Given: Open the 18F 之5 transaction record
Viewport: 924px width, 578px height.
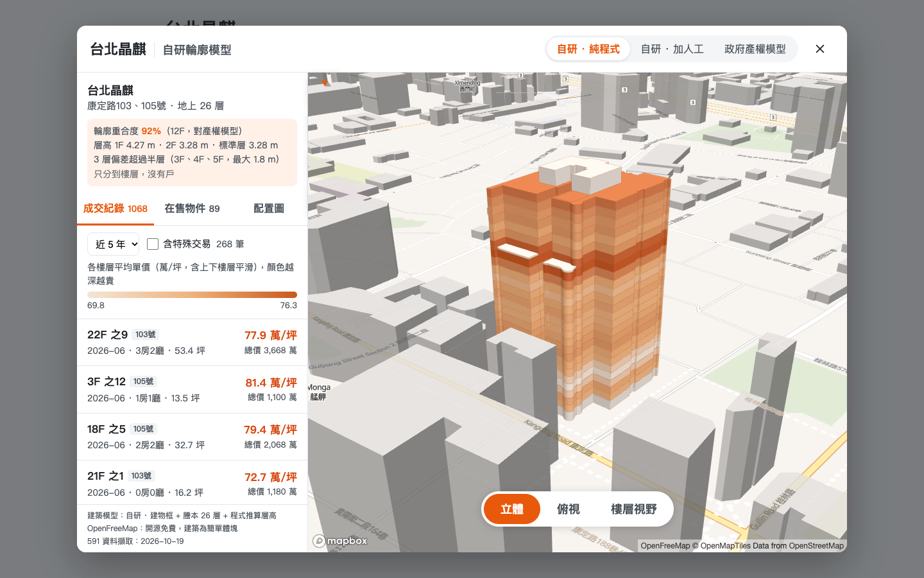Looking at the screenshot, I should pyautogui.click(x=192, y=437).
